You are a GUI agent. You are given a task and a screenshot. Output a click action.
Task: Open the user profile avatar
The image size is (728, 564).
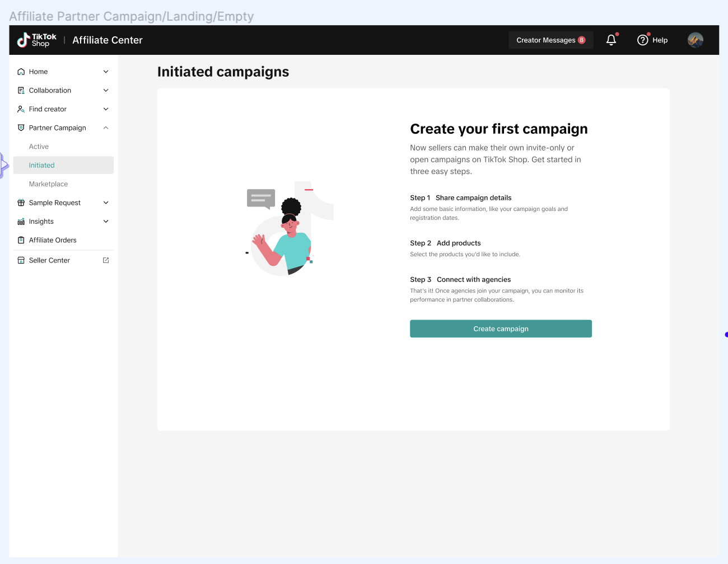click(695, 40)
